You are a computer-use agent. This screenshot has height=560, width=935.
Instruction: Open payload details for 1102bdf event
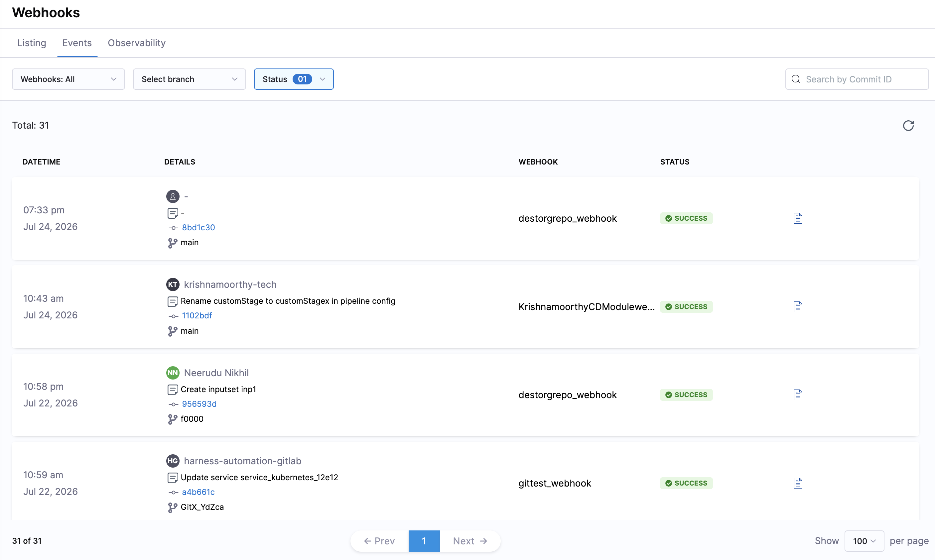pos(798,307)
